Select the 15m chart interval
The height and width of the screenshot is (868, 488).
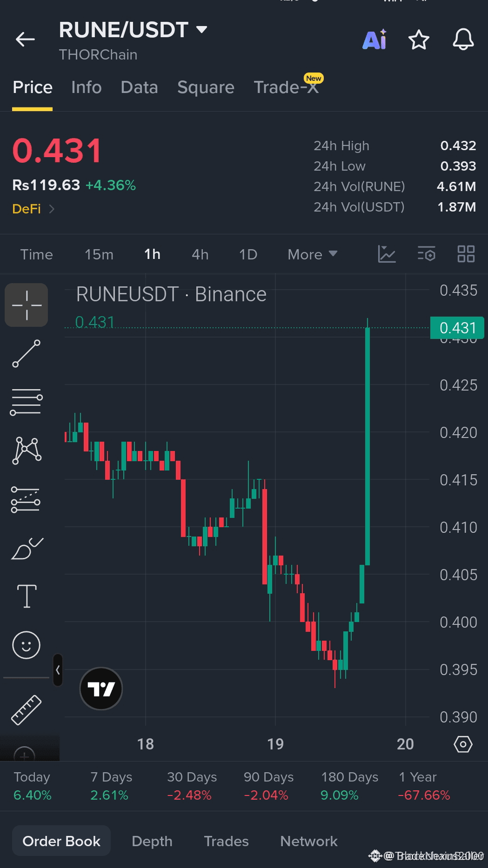point(99,254)
